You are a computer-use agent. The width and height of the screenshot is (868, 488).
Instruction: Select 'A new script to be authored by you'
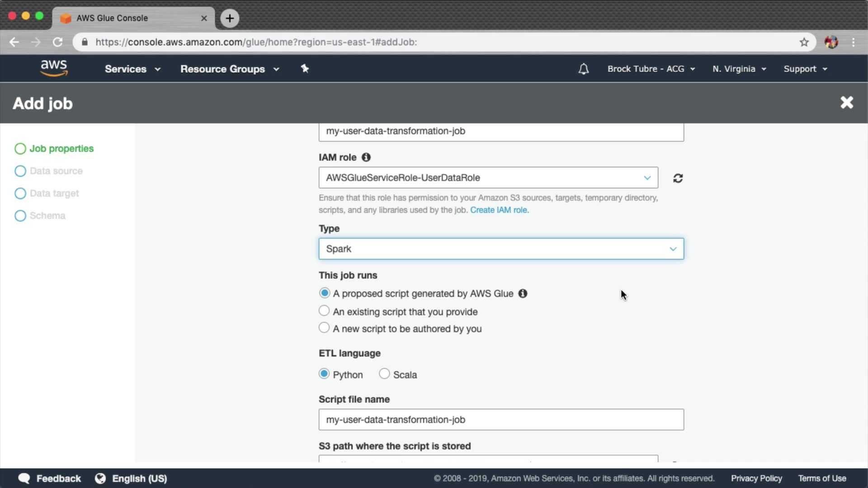point(324,328)
